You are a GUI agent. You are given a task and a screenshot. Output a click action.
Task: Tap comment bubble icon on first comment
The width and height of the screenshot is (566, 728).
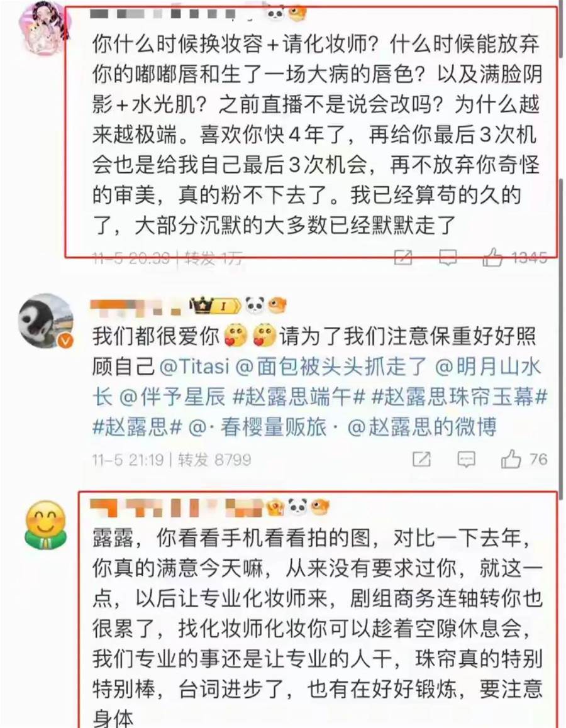448,257
